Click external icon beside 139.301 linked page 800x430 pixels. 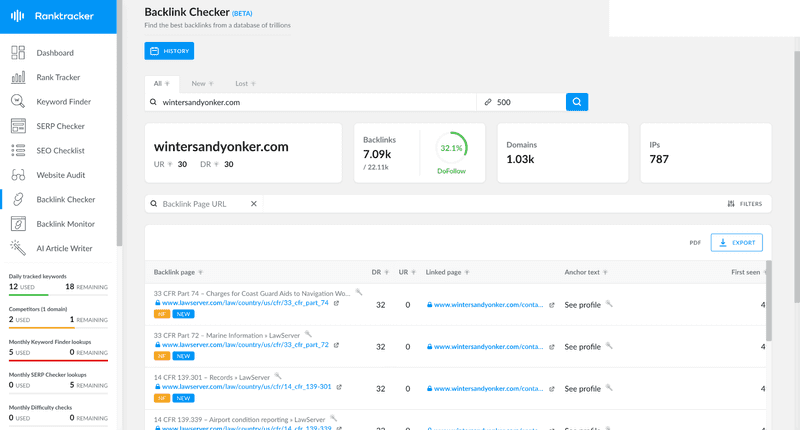tap(552, 389)
